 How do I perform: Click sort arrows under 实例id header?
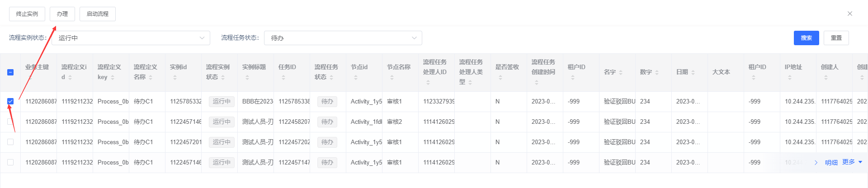click(x=175, y=78)
